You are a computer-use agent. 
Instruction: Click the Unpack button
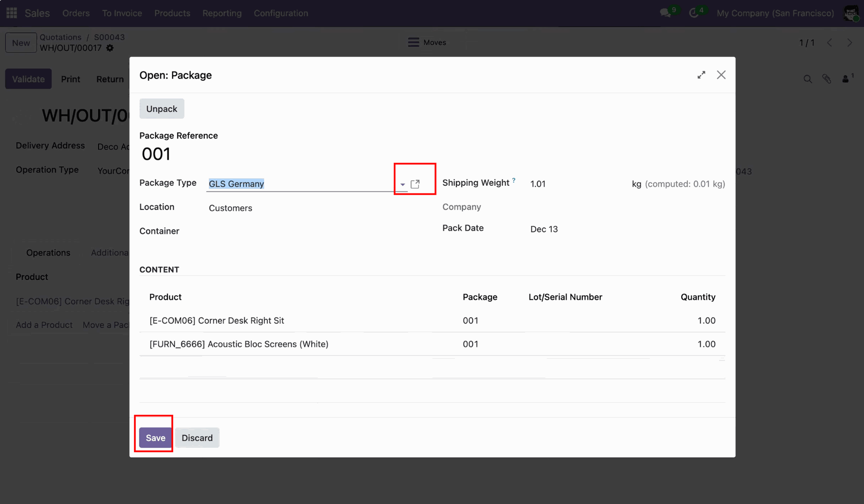(x=162, y=109)
